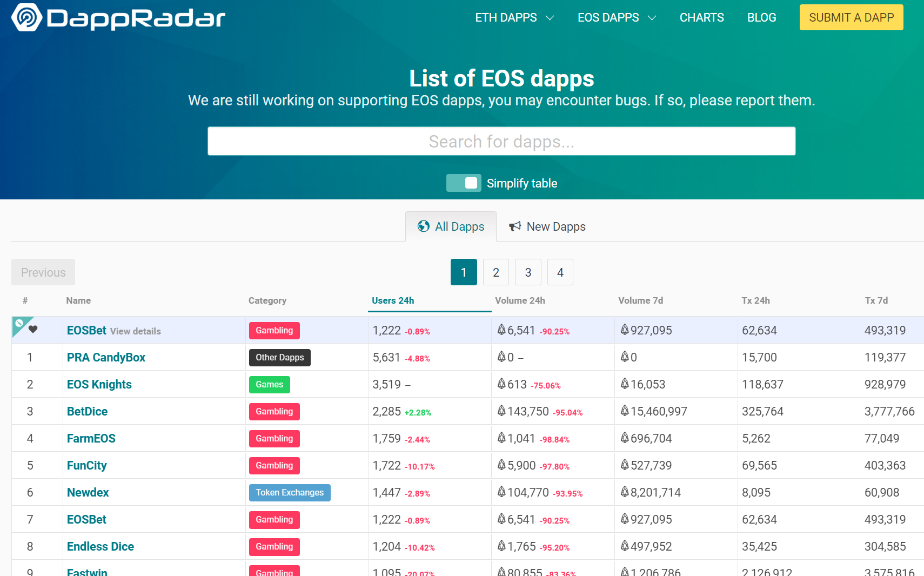
Task: Click the Gambling tag in FarmEOS row
Action: pos(274,439)
